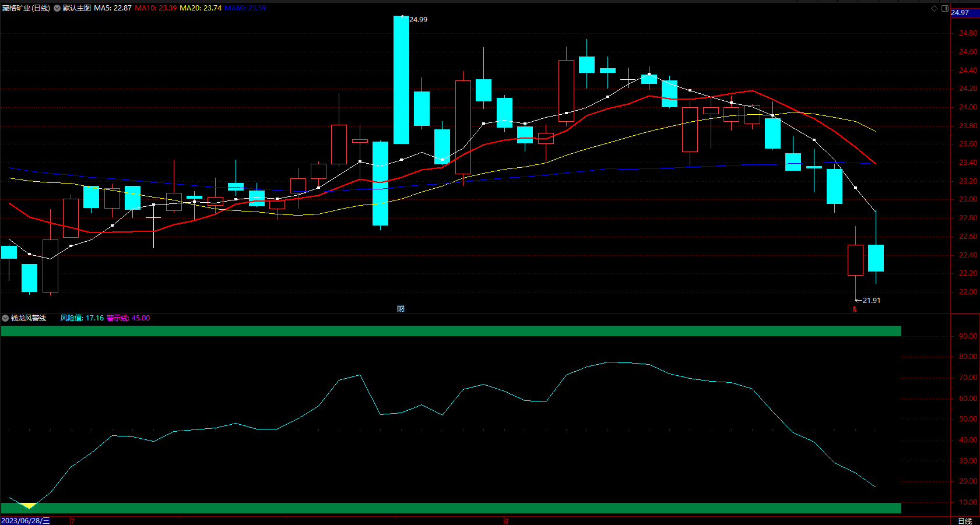Click the 24.97 price tag on the axis
The width and height of the screenshot is (980, 525).
pos(965,12)
